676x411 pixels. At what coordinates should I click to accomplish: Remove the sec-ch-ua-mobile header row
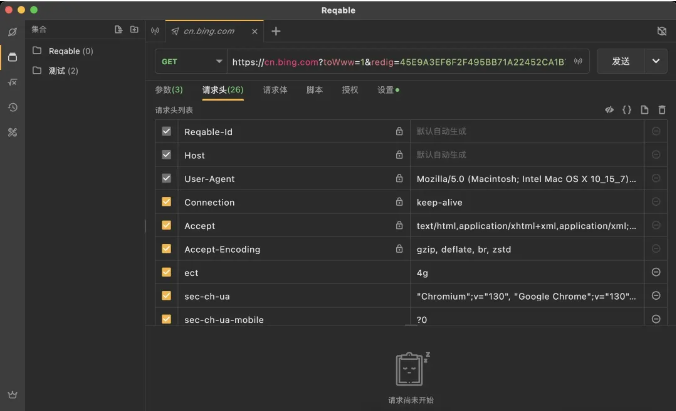click(656, 319)
